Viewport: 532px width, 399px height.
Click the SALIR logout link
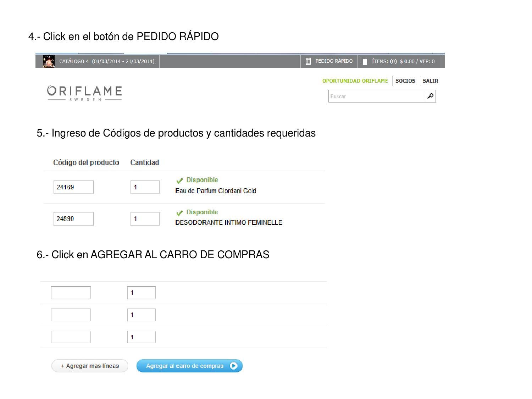pos(431,81)
